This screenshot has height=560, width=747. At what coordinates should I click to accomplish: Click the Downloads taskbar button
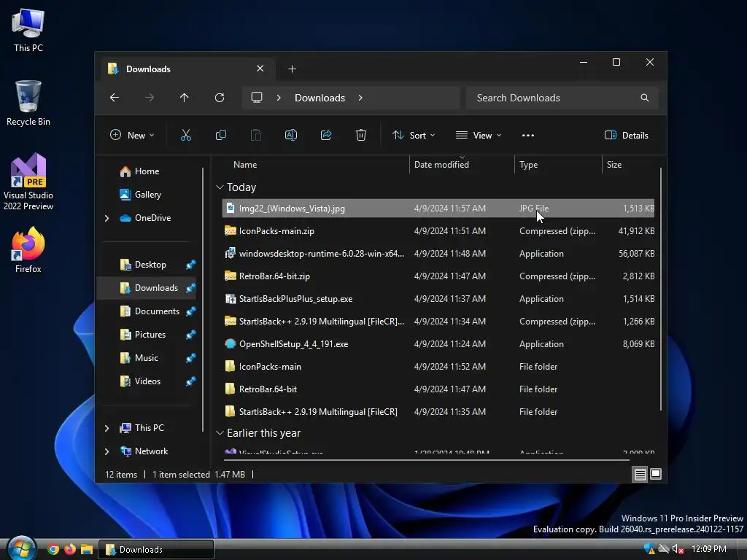click(156, 550)
